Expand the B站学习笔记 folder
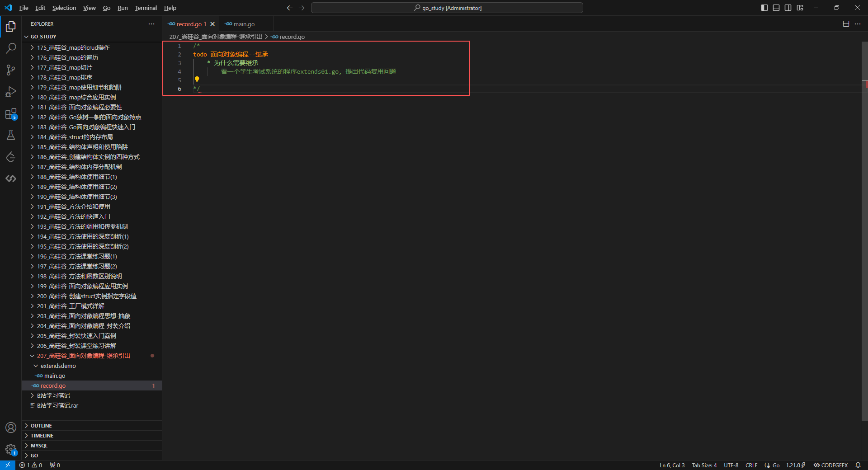Image resolution: width=868 pixels, height=470 pixels. coord(92,395)
